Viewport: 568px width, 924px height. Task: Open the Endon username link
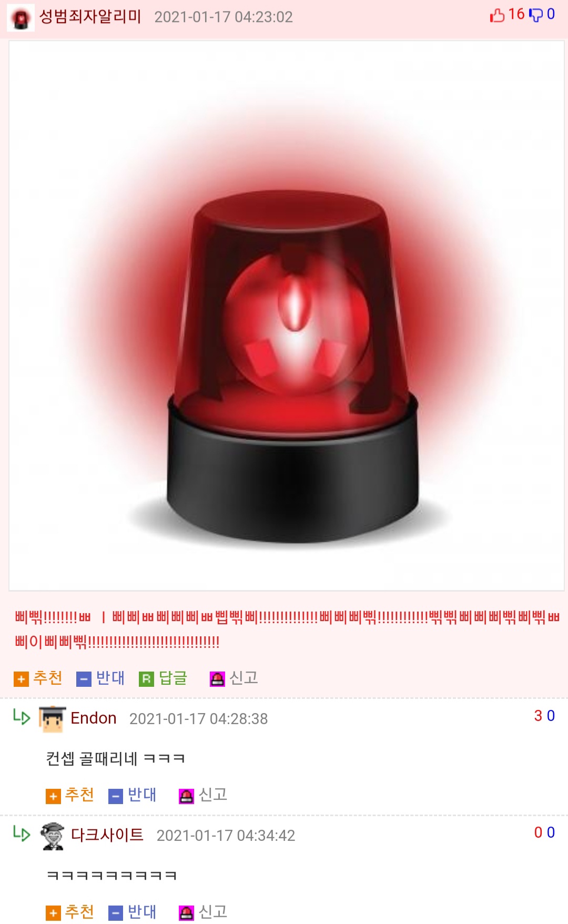94,718
